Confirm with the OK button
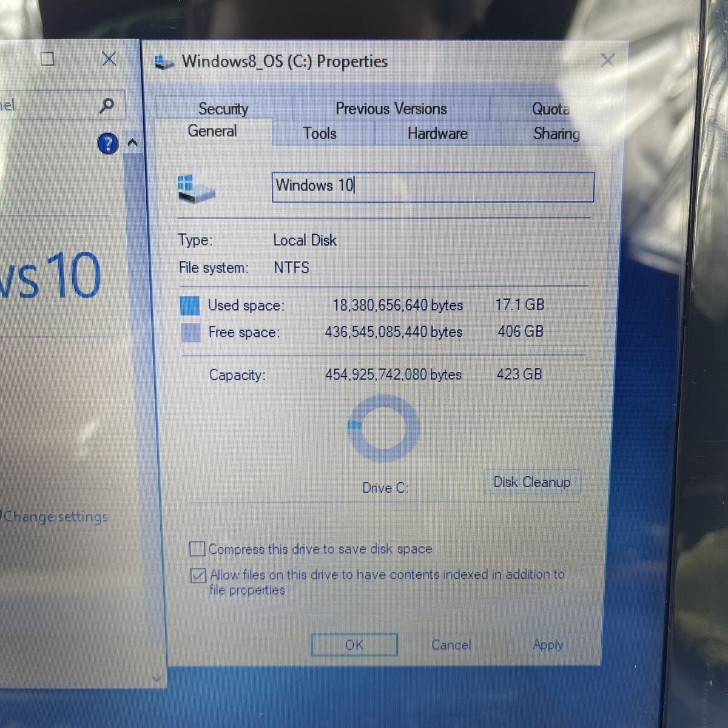728x728 pixels. 354,645
